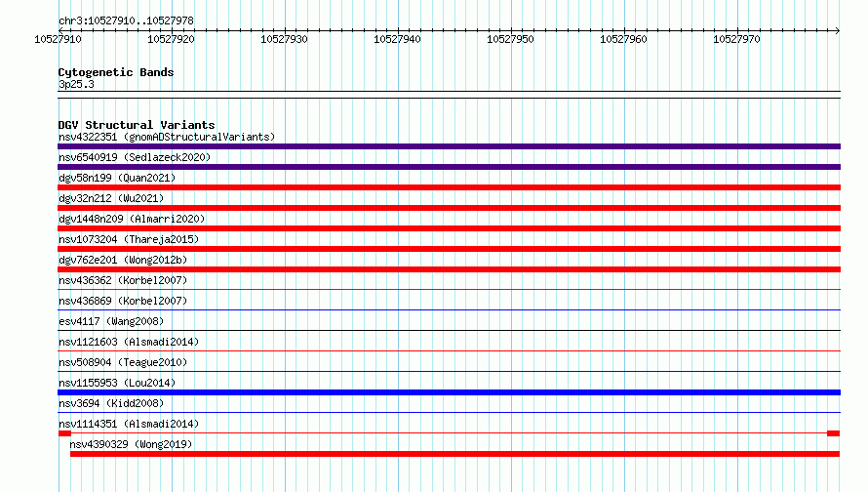The width and height of the screenshot is (868, 492).
Task: Select variant nsv508904 (Teague2010)
Action: point(123,362)
